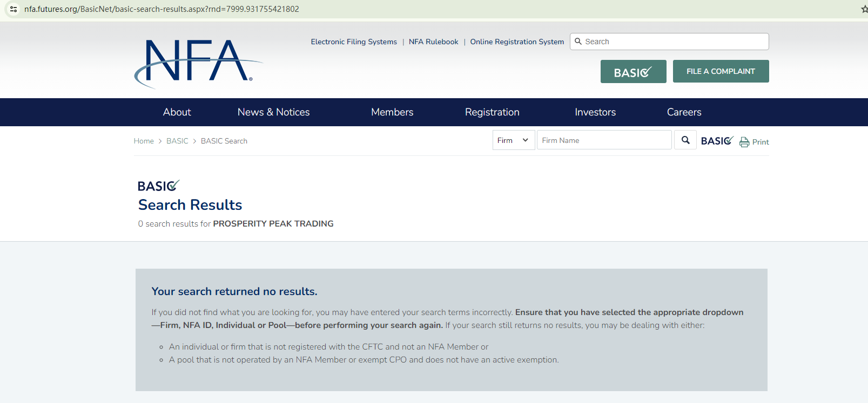Click the search magnifier icon in top search box
The height and width of the screenshot is (403, 868).
coord(578,42)
